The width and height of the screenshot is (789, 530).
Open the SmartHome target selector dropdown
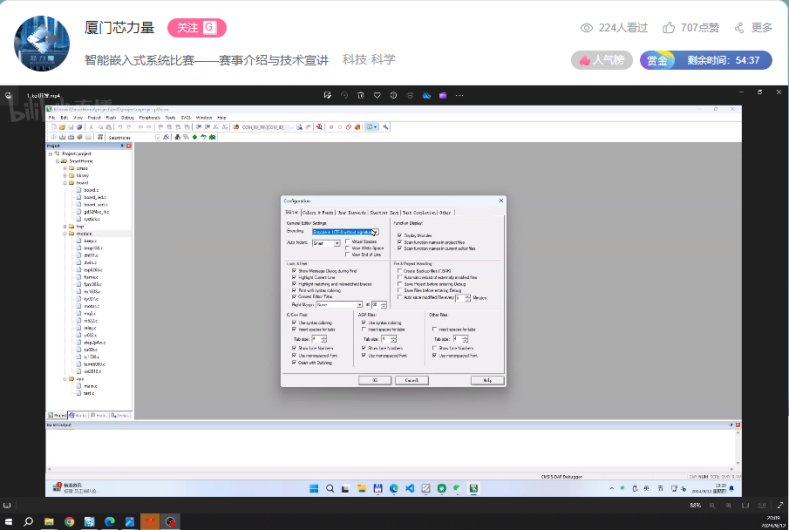pos(157,137)
